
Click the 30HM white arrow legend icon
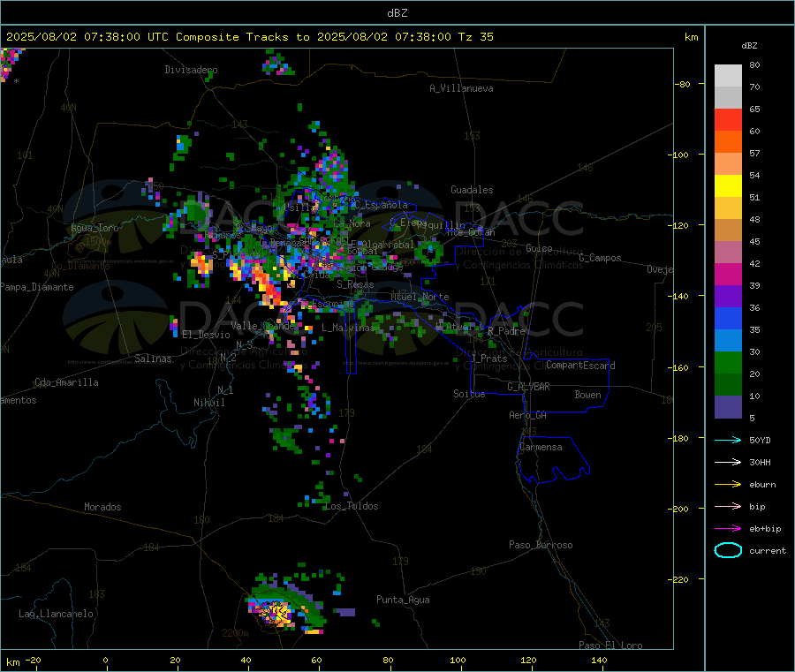(x=728, y=462)
